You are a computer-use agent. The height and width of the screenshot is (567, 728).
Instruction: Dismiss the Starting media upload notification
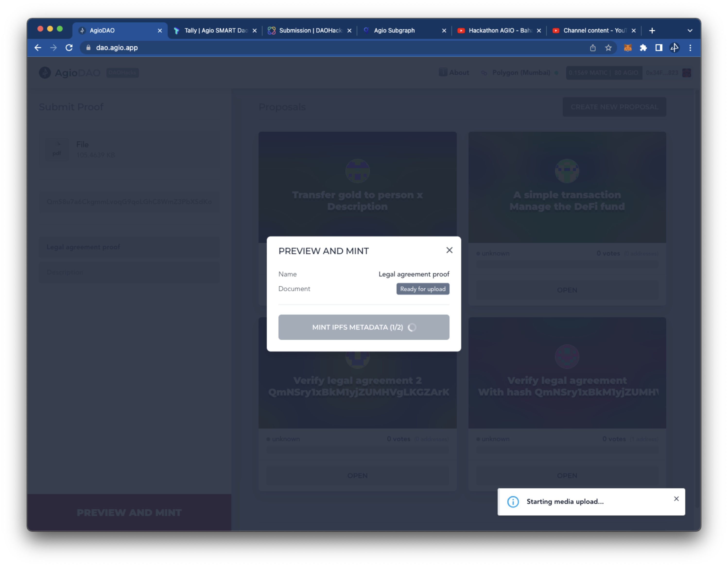pos(676,499)
